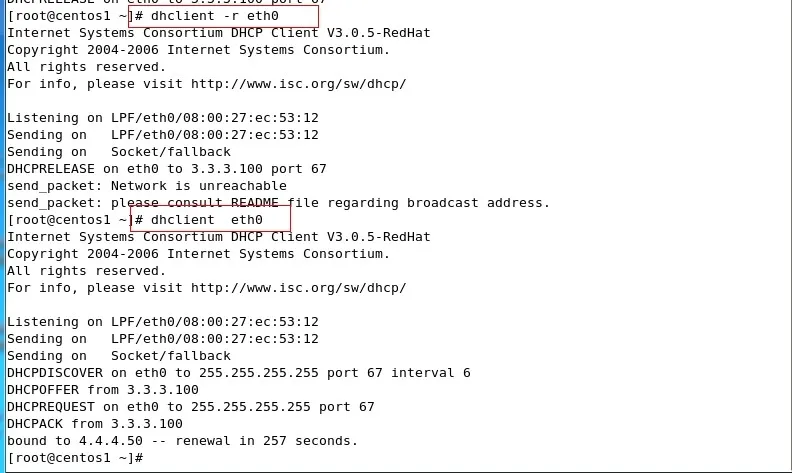The image size is (792, 473).
Task: Select the DHCPDISCOVER on eth0 line
Action: 238,373
